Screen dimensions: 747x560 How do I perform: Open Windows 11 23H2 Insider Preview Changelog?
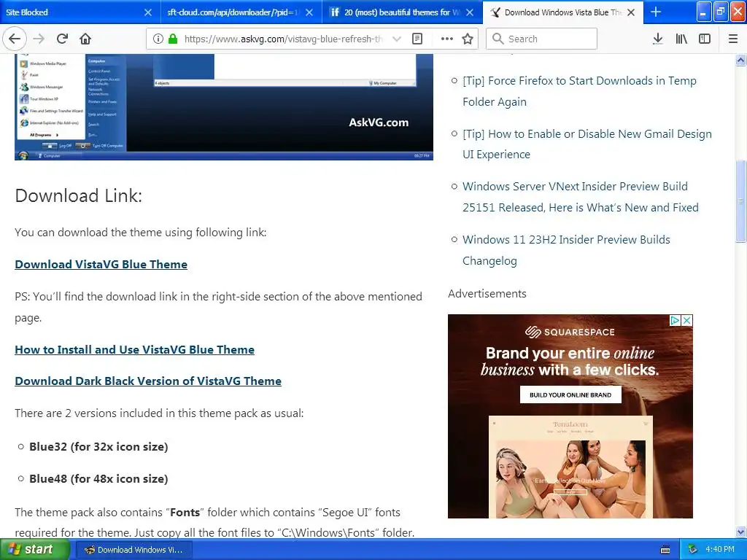566,250
